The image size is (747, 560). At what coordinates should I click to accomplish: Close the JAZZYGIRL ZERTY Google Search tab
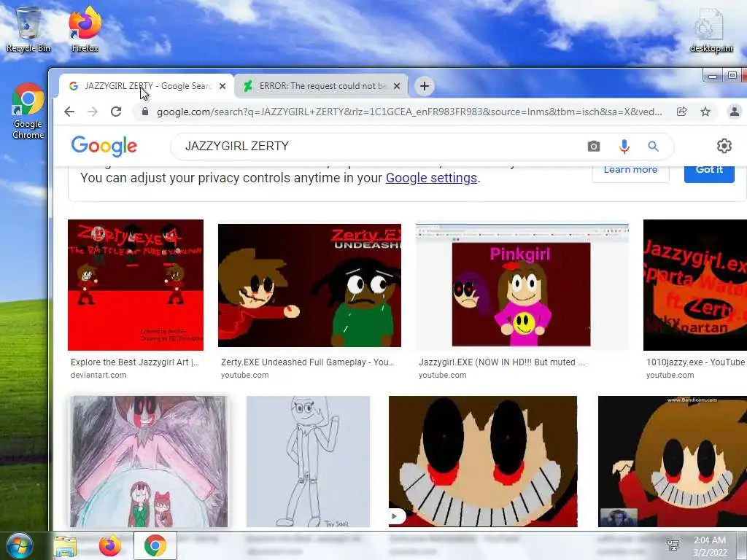click(x=222, y=86)
